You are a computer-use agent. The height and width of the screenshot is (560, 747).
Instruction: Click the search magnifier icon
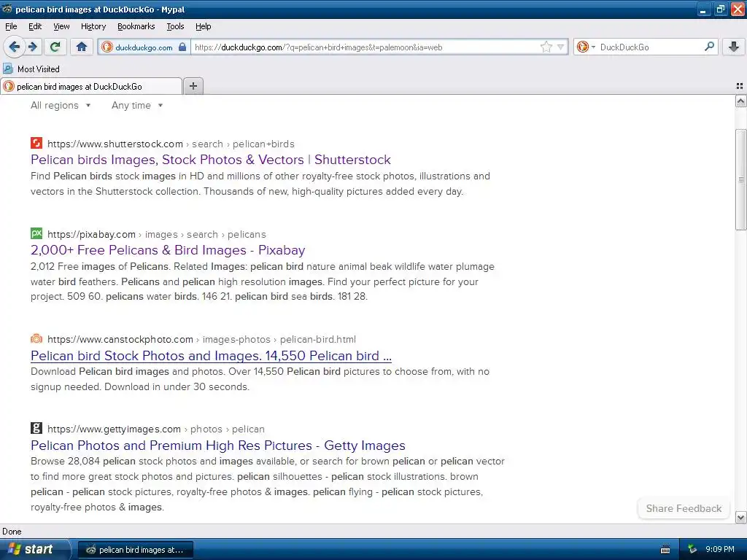tap(709, 46)
